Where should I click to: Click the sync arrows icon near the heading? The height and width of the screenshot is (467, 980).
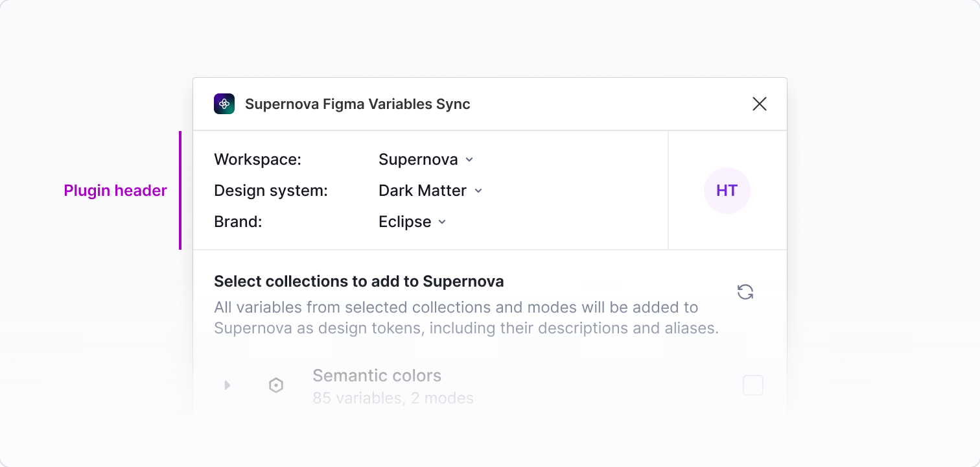(x=745, y=292)
